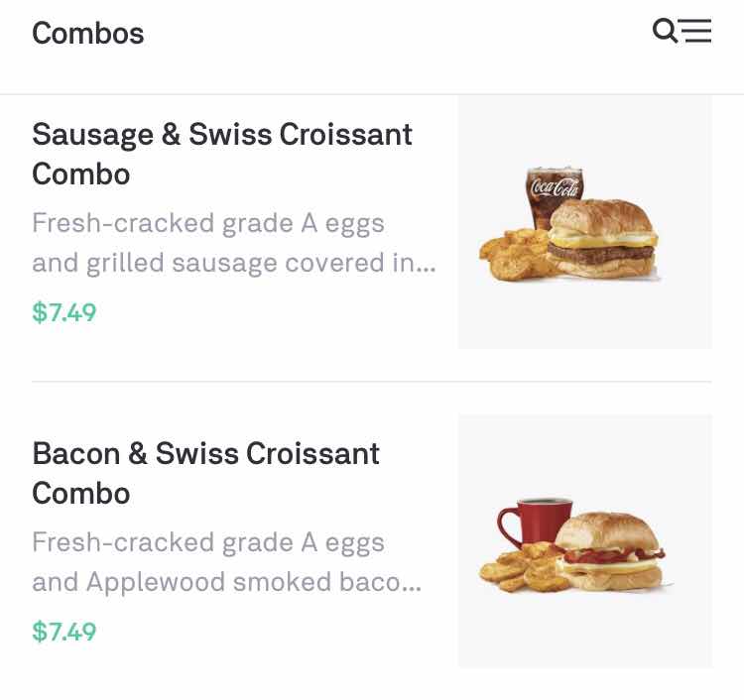The height and width of the screenshot is (700, 744).
Task: Click the Sausage combo $7.49 price
Action: coord(64,312)
